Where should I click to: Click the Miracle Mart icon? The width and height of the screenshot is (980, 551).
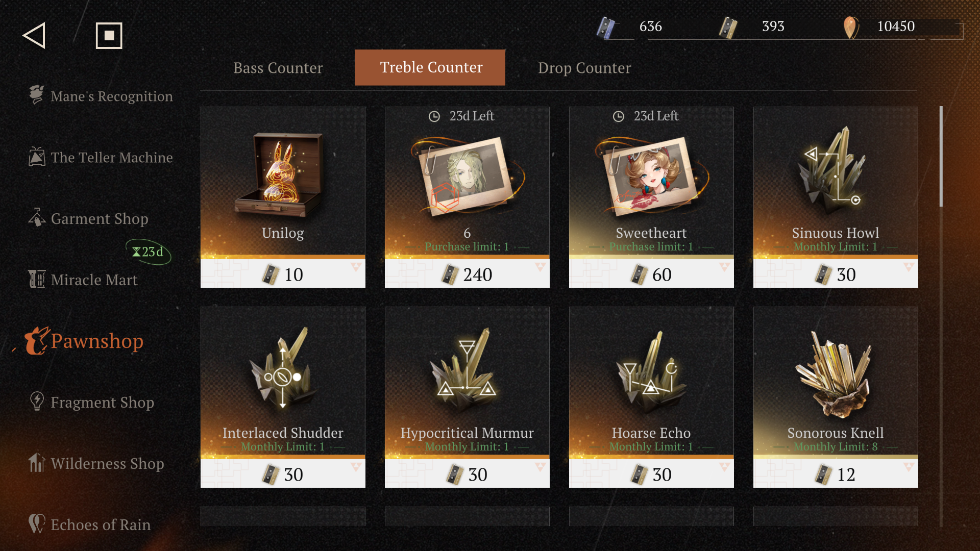point(37,279)
